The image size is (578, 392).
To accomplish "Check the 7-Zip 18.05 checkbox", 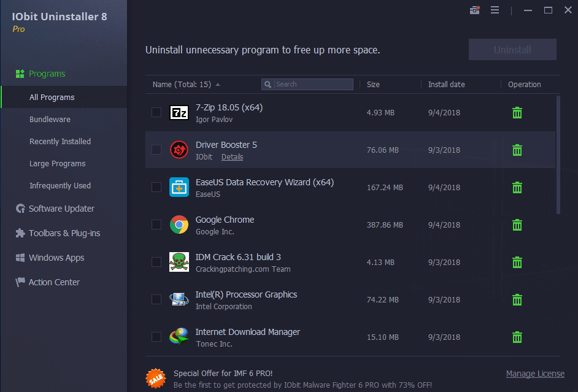I will coord(156,112).
